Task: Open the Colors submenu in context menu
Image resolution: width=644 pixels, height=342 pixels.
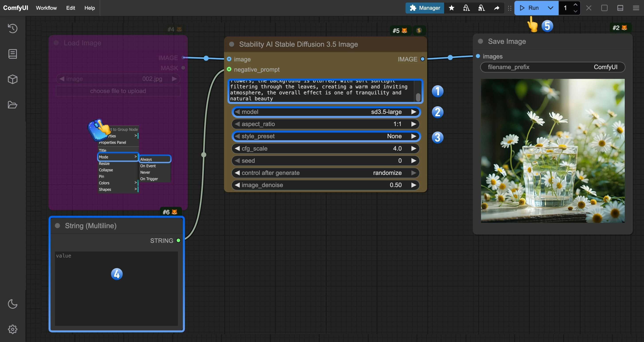Action: 104,183
